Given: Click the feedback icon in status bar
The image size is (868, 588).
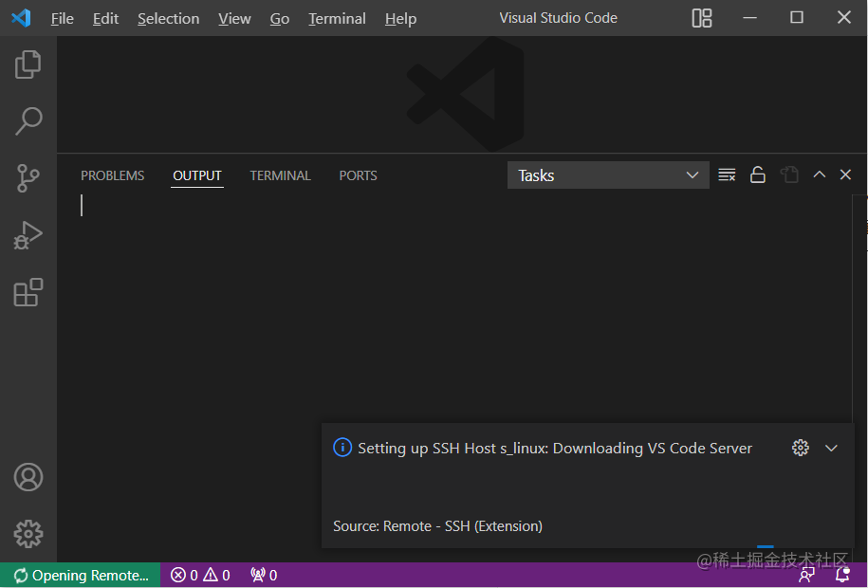Looking at the screenshot, I should click(807, 576).
